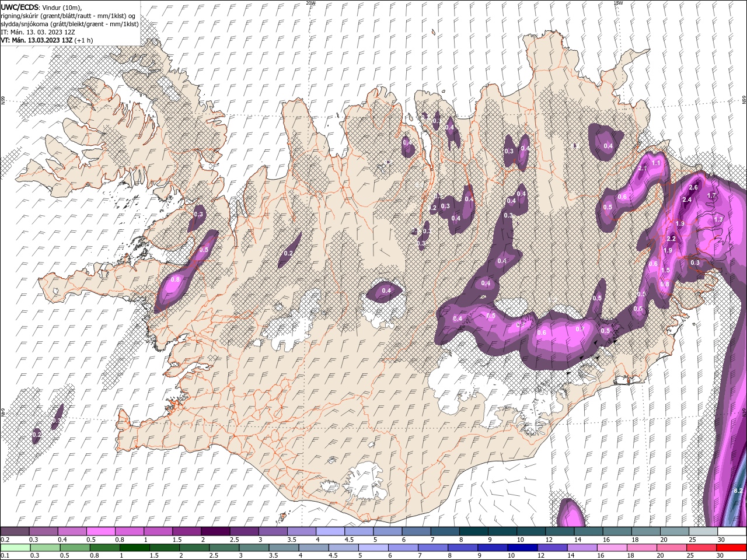
Task: Pick the 0.2 mauve swatch in the snow legend
Action: pos(15,531)
